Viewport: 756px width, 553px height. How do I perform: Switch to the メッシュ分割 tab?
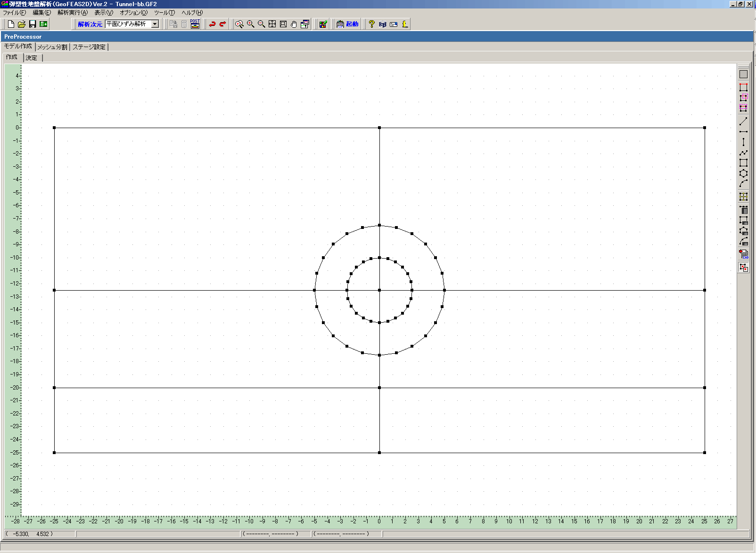coord(52,47)
